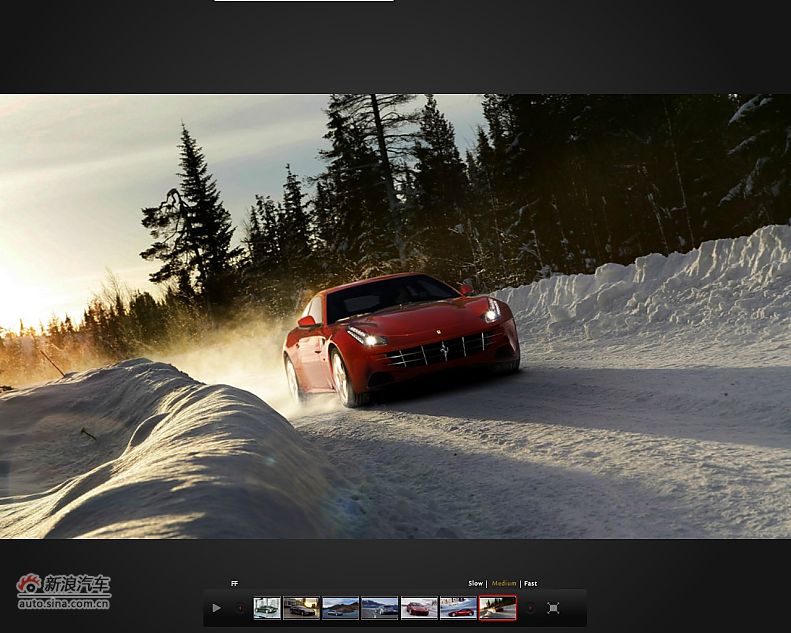The width and height of the screenshot is (791, 633).
Task: Open the fifth thumbnail showing red car front
Action: coord(419,608)
